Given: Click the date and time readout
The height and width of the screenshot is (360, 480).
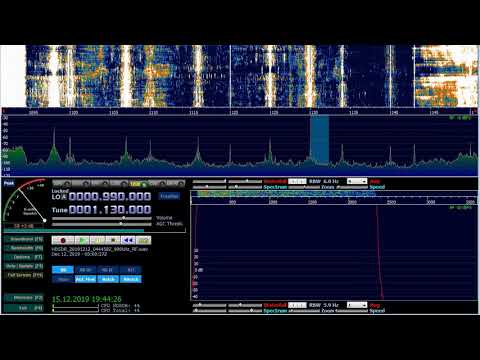Looking at the screenshot, I should click(87, 299).
